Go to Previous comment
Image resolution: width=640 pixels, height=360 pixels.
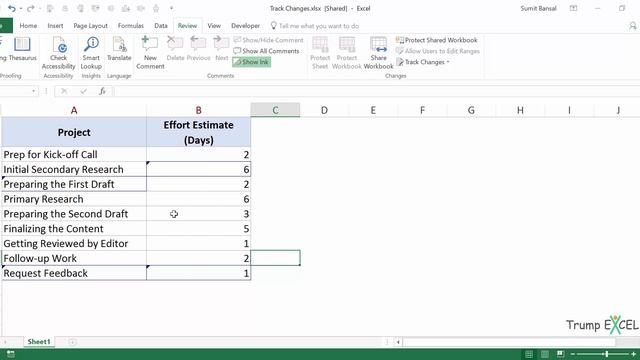pos(198,49)
